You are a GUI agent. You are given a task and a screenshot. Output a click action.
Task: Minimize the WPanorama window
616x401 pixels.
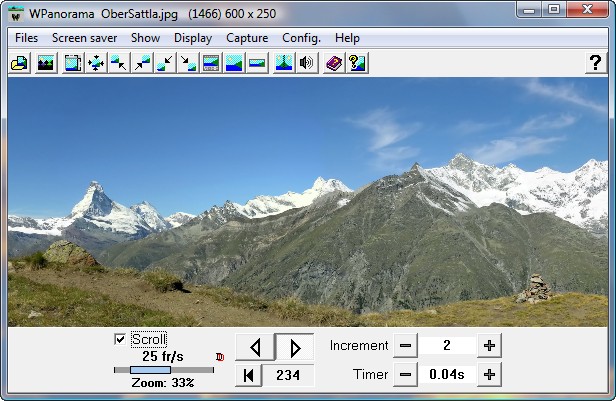(x=529, y=10)
